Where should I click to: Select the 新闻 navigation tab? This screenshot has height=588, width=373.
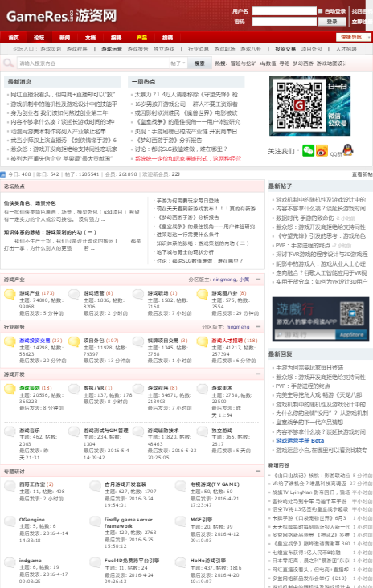coord(64,38)
